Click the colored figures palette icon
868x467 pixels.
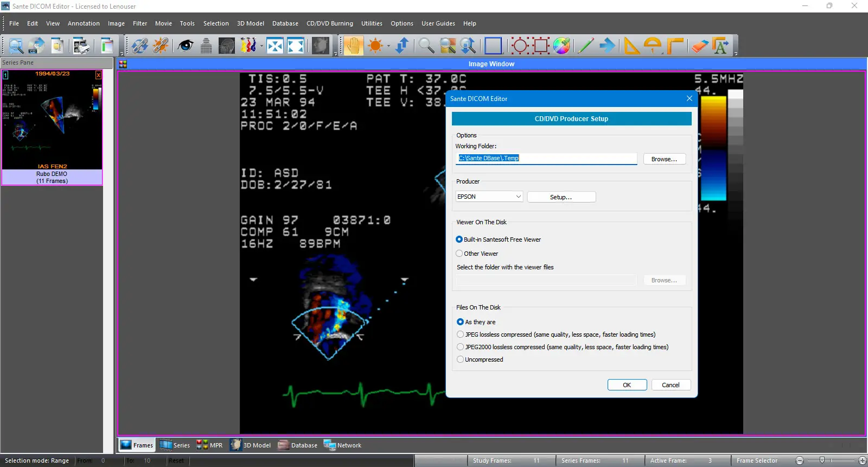[x=248, y=46]
